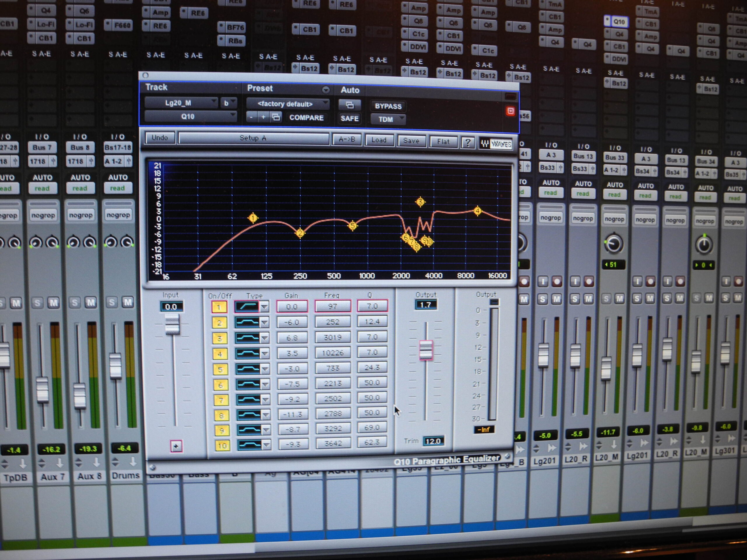Open the factory default preset dropdown

coord(288,104)
